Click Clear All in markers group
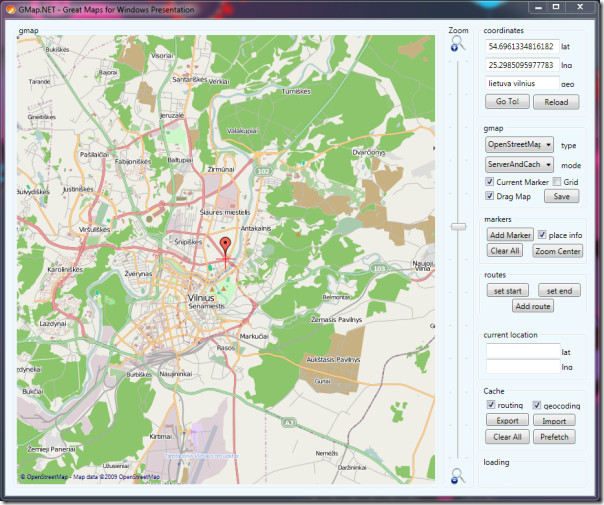Viewport: 604px width, 505px height. [x=505, y=251]
